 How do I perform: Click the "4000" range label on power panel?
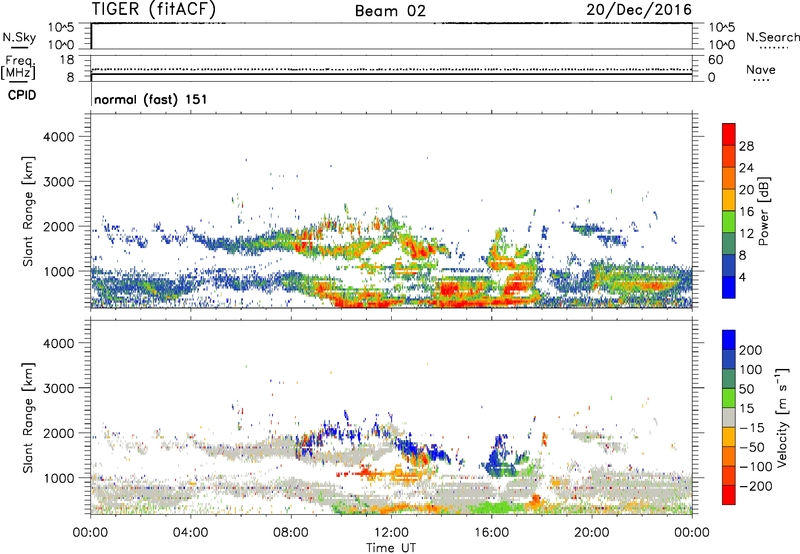[x=59, y=137]
